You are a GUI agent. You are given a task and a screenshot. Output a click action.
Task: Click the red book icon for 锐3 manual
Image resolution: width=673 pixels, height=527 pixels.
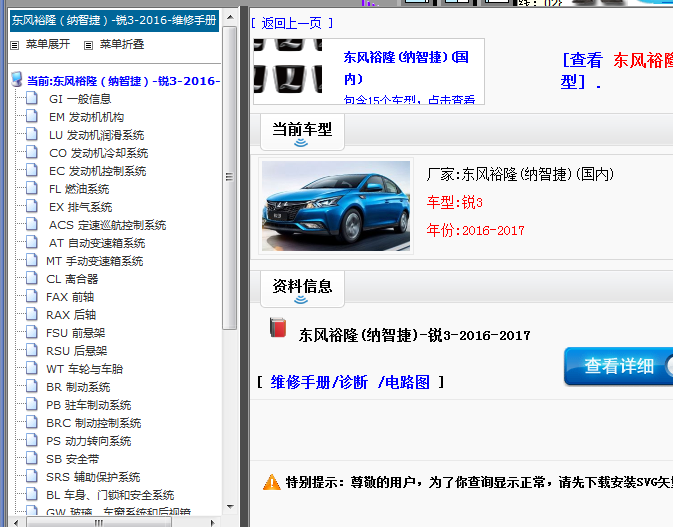pos(278,327)
